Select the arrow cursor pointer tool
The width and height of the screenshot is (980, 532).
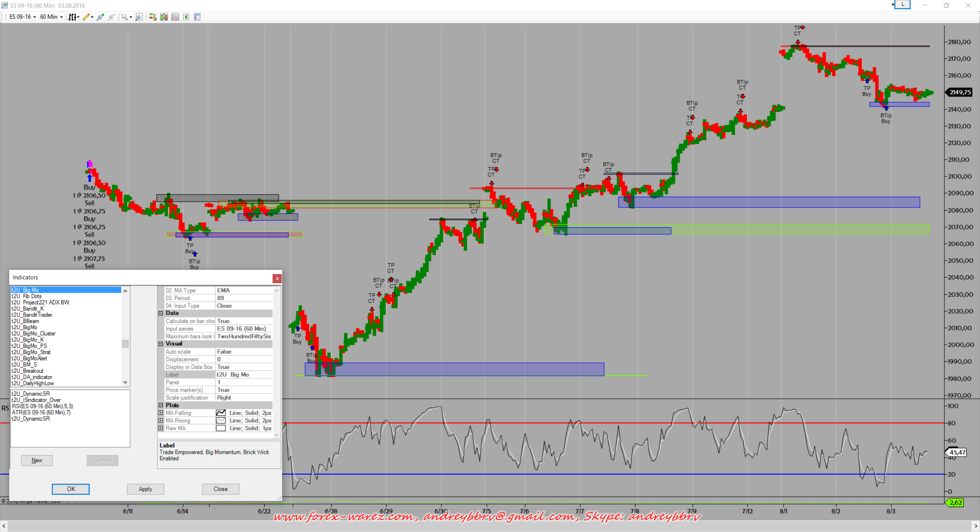[125, 17]
